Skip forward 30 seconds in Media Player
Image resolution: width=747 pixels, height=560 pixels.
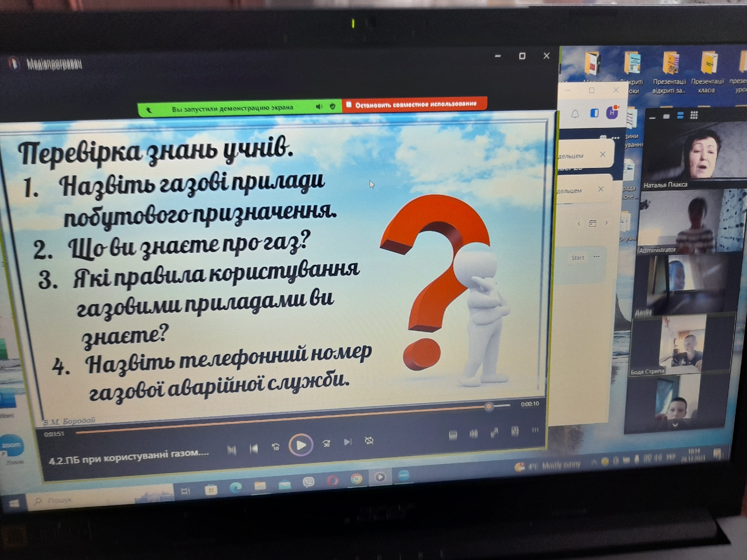tap(326, 443)
